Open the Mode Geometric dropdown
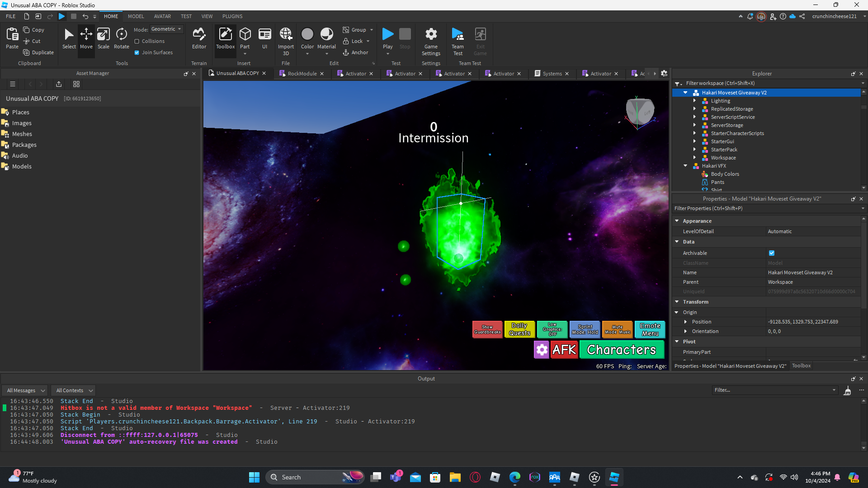Image resolution: width=868 pixels, height=488 pixels. [166, 29]
